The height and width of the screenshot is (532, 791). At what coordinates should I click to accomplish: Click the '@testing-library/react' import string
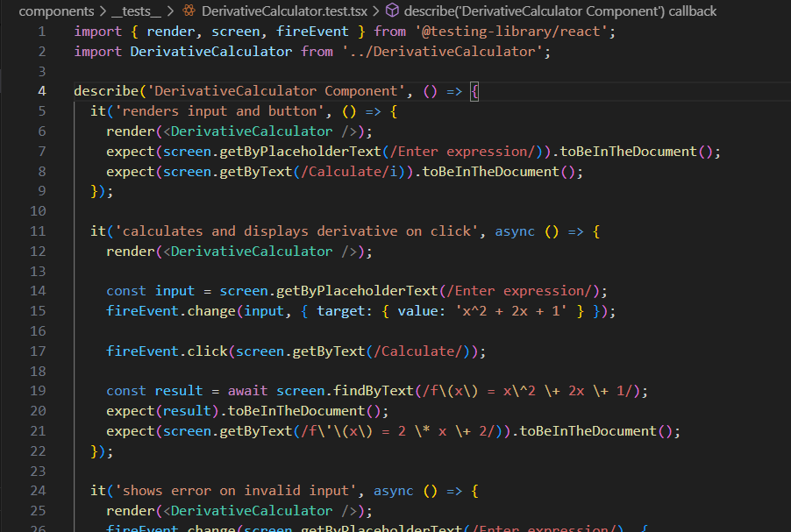pos(511,32)
